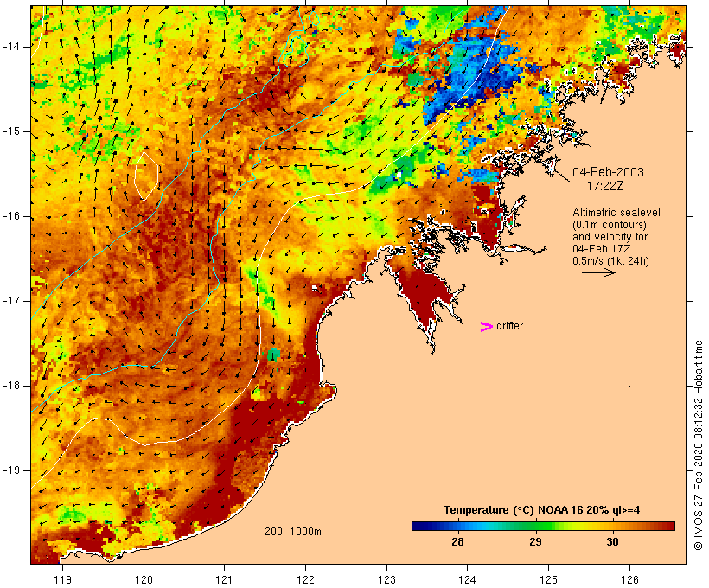
Task: Click the closed white sea-level contour near 120E
Action: pyautogui.click(x=146, y=176)
